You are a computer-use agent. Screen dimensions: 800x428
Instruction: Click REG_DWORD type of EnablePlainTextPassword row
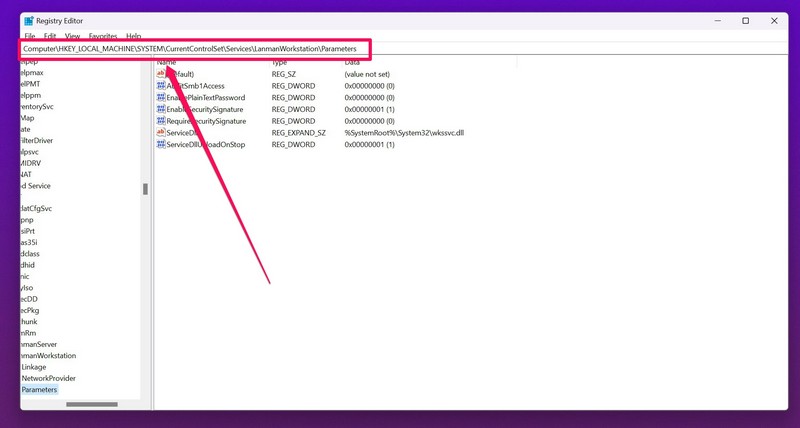(293, 97)
